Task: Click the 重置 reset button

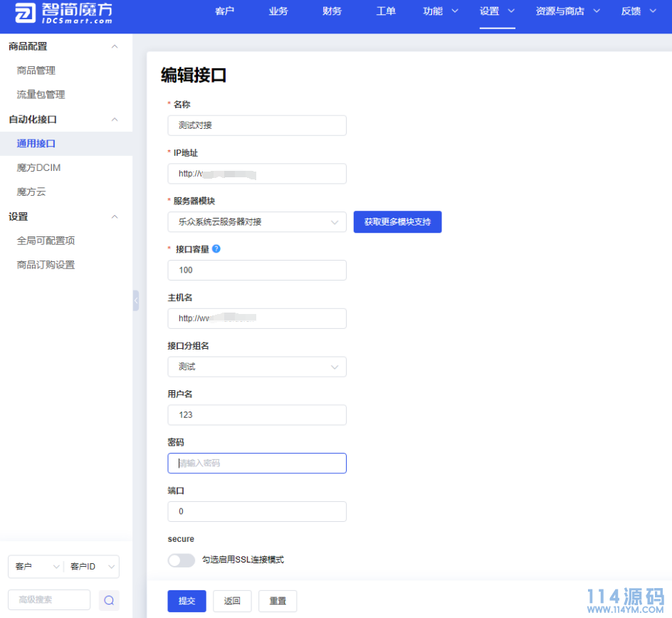Action: point(278,601)
